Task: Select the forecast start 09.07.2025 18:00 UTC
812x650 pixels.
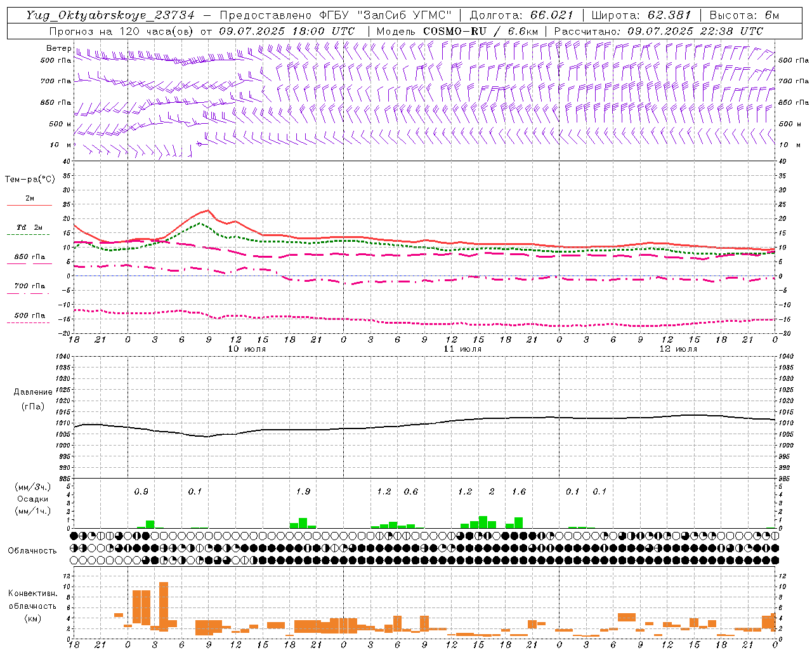Action: click(287, 31)
